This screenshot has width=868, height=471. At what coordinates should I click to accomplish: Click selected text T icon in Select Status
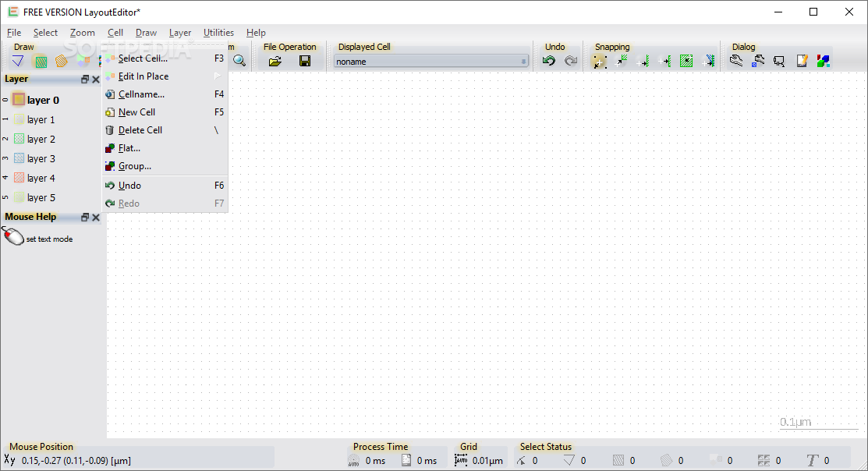point(812,461)
